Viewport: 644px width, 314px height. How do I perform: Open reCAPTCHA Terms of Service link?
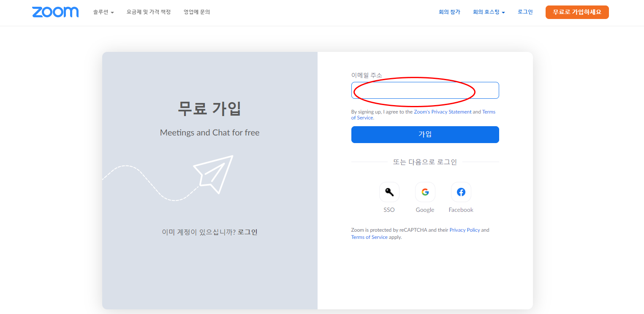tap(369, 237)
